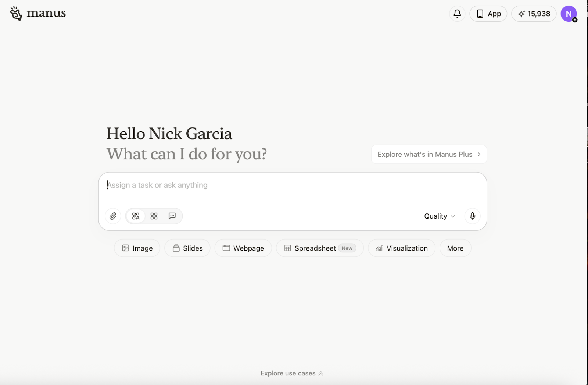The height and width of the screenshot is (385, 588).
Task: Expand Explore use cases
Action: [x=292, y=373]
